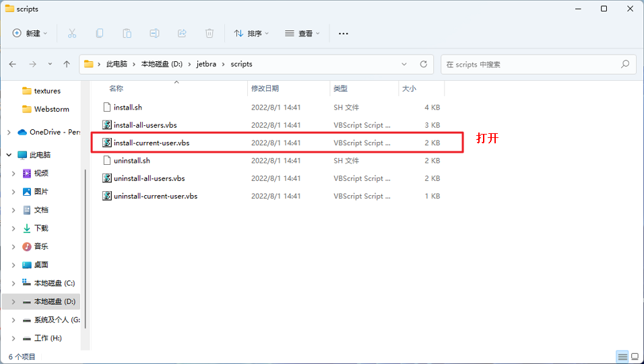Click the Copy icon in toolbar
The image size is (644, 364).
[x=100, y=33]
